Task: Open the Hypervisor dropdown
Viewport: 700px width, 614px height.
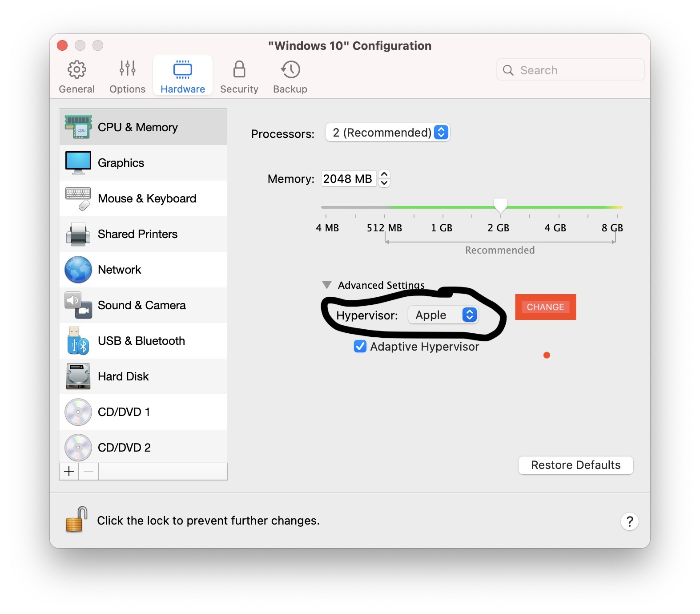Action: tap(443, 315)
